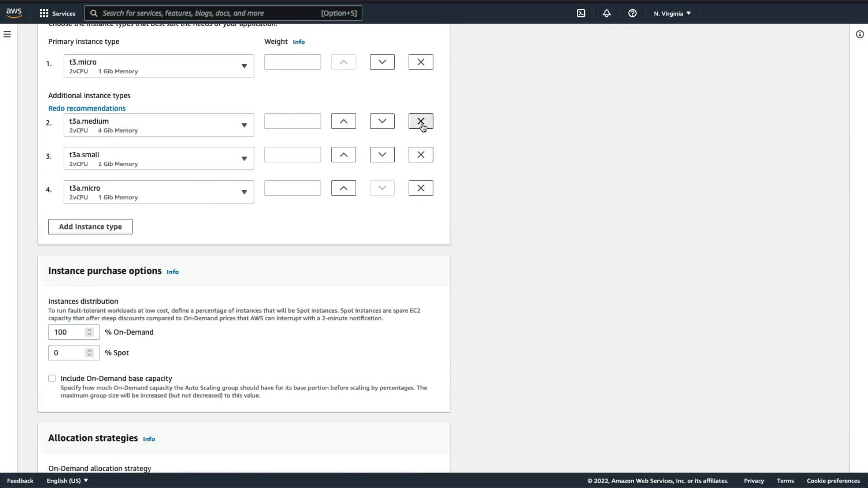Click Add instance type button
Image resolution: width=868 pixels, height=488 pixels.
coord(90,227)
